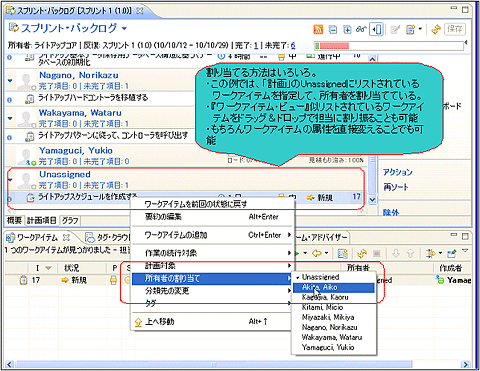Open Wakayama, Wataru owner link
480x371 pixels.
click(80, 113)
